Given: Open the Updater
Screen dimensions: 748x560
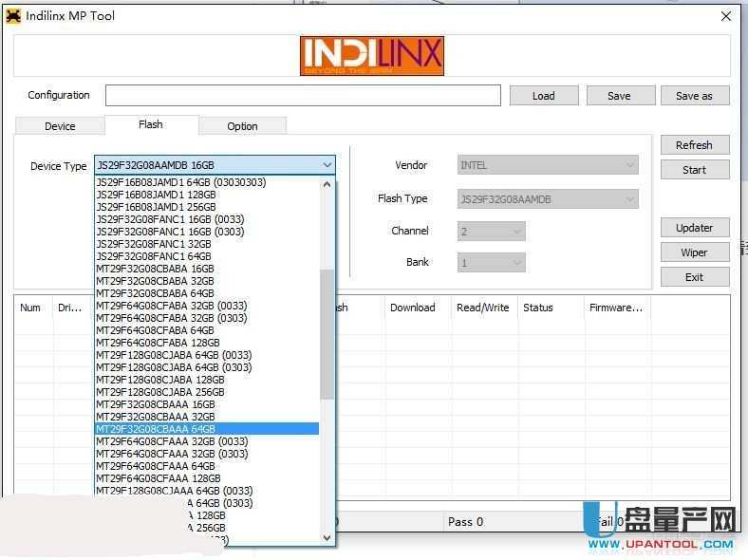Looking at the screenshot, I should (694, 228).
